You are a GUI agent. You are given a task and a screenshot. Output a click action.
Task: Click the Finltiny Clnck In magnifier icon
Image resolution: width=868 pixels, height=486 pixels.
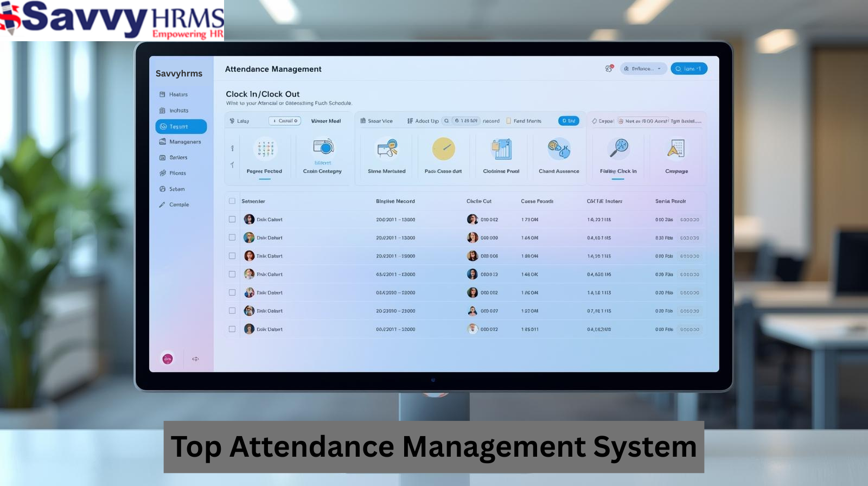[x=618, y=148]
